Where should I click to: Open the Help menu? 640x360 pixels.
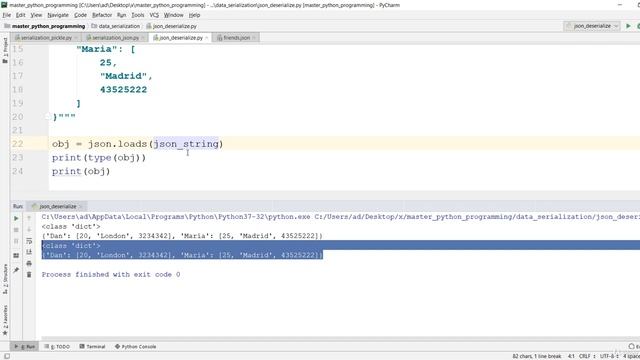[194, 15]
